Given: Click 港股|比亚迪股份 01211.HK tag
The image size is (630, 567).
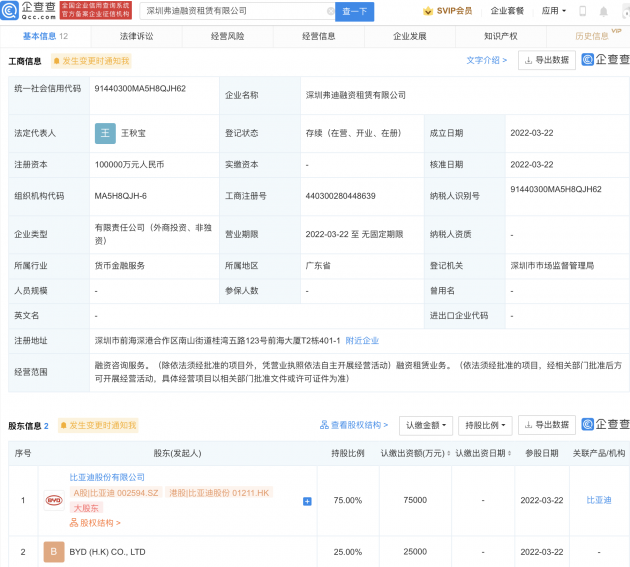Looking at the screenshot, I should (x=219, y=493).
